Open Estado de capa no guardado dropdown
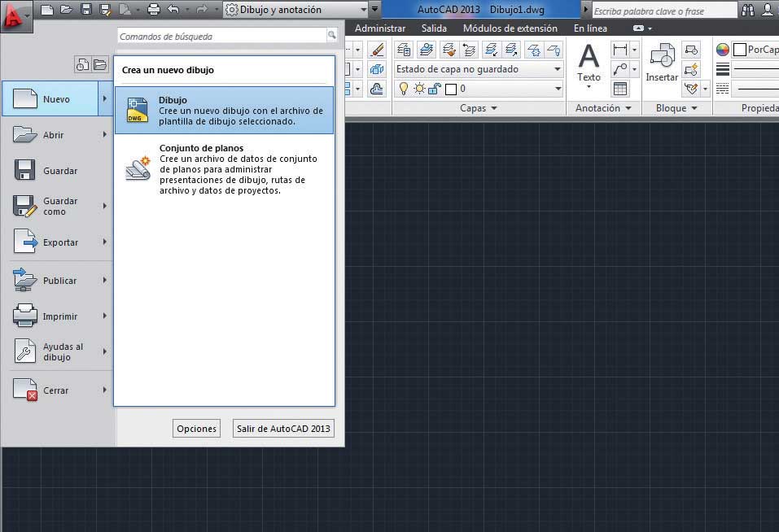 point(479,69)
